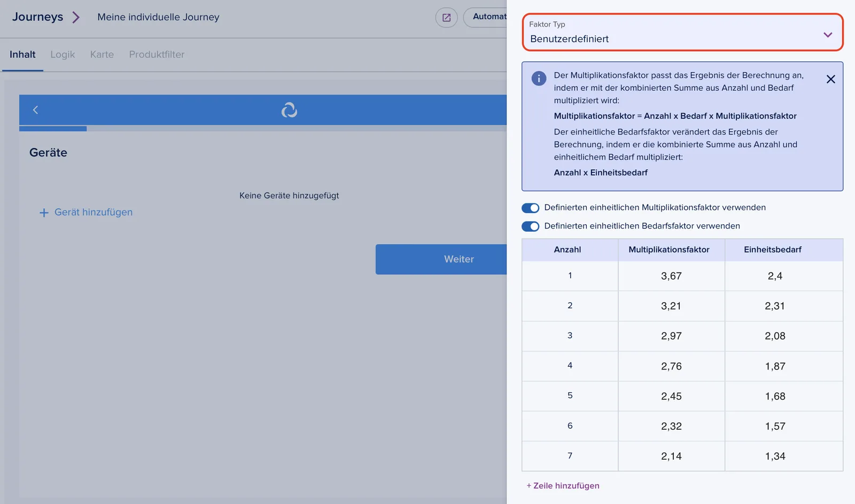Open the Faktor Typ dropdown

coord(682,33)
